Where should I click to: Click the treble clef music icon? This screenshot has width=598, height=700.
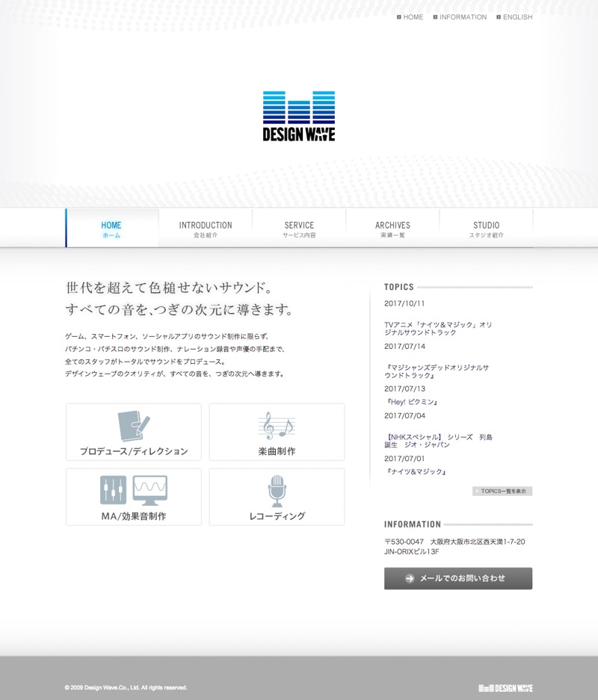click(x=277, y=425)
